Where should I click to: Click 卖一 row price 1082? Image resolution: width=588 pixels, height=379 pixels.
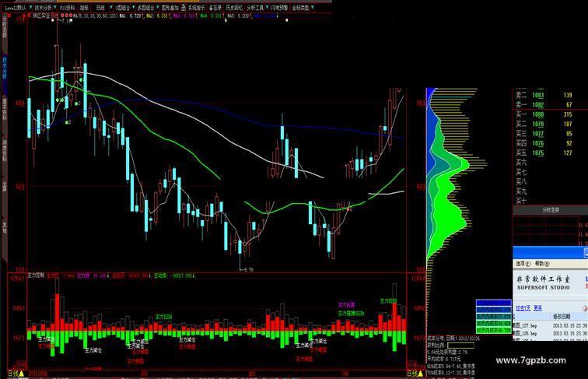(x=537, y=105)
